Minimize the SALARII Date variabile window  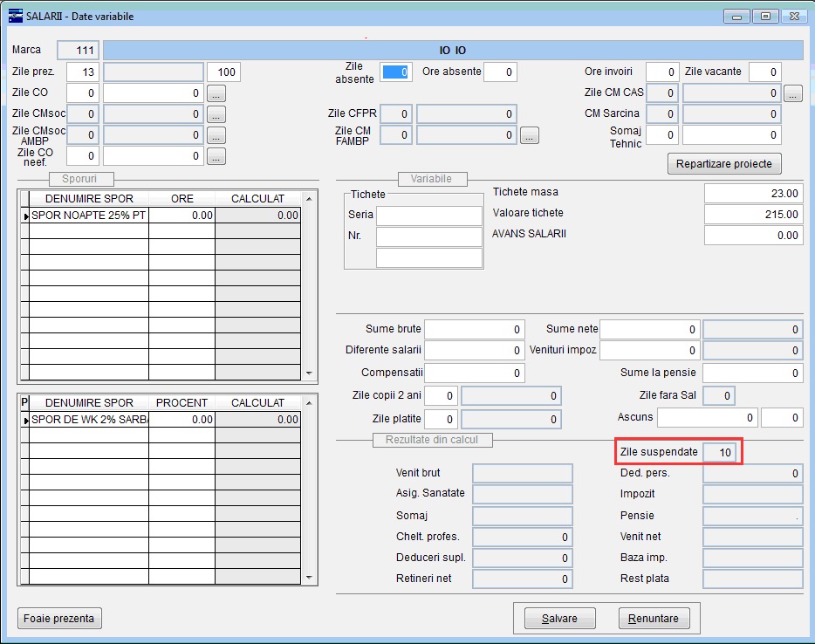[x=736, y=16]
